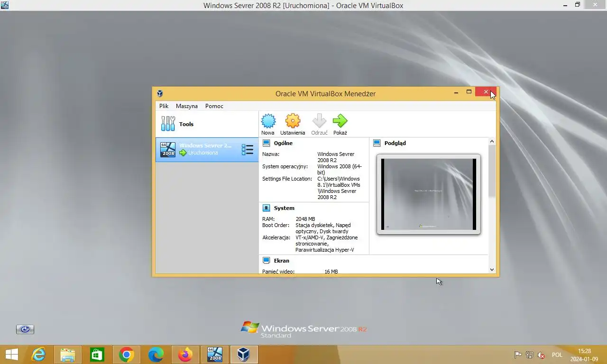Open the Pomoc menu
Screen dimensions: 607x364
(x=214, y=106)
